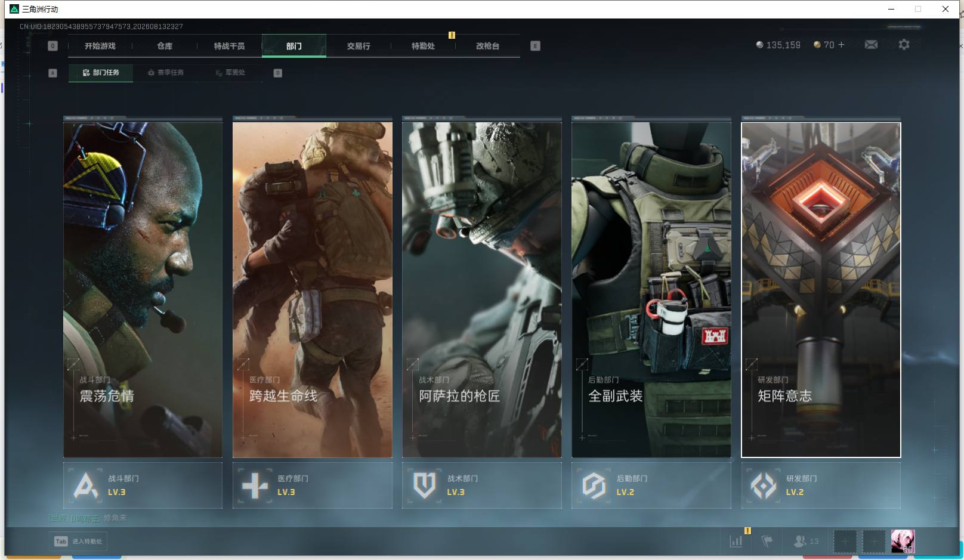Open the player avatar portrait
Image resolution: width=964 pixels, height=560 pixels.
click(x=903, y=542)
